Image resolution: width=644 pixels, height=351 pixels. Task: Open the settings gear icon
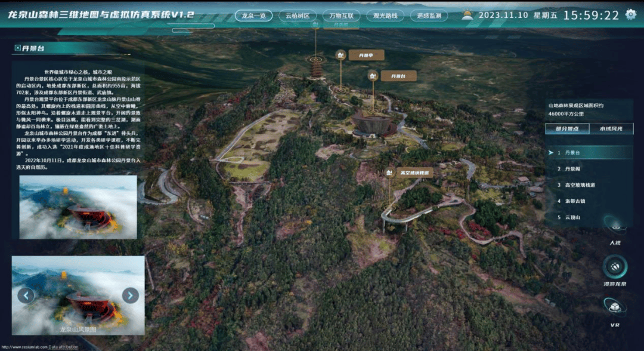(x=630, y=14)
